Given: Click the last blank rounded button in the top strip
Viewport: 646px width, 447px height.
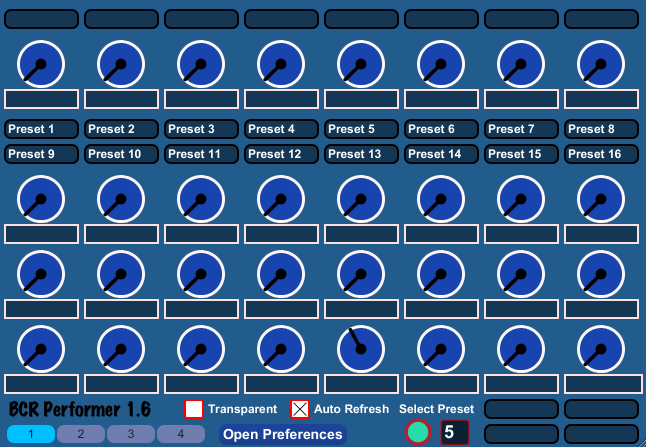Looking at the screenshot, I should (x=601, y=19).
